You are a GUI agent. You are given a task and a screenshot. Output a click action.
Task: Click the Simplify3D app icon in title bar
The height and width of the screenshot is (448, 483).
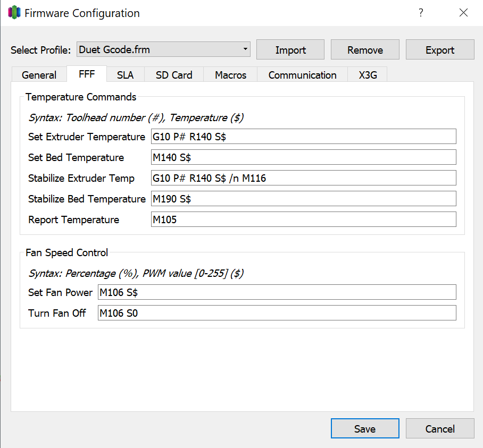pos(14,13)
